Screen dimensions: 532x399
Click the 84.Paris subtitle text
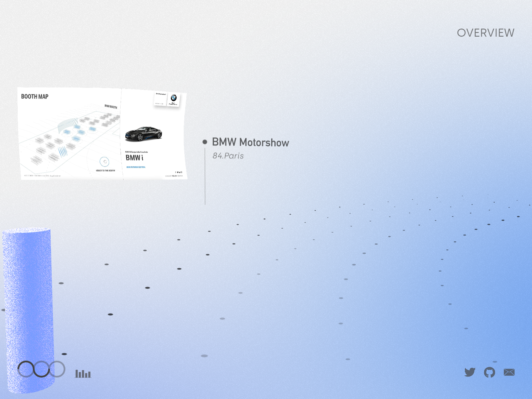click(x=228, y=156)
